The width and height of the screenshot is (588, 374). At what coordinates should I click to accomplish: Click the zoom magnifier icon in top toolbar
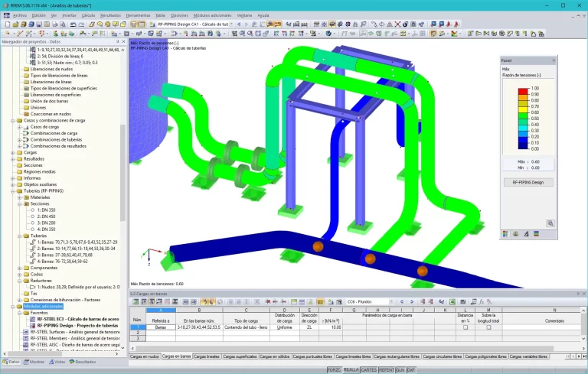pyautogui.click(x=100, y=24)
